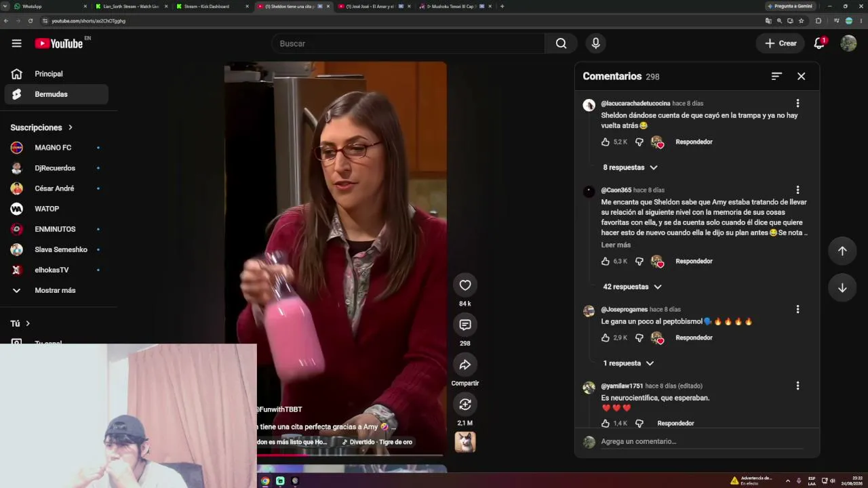Reply to @lacucarachadetucocina with Responder

(x=694, y=142)
